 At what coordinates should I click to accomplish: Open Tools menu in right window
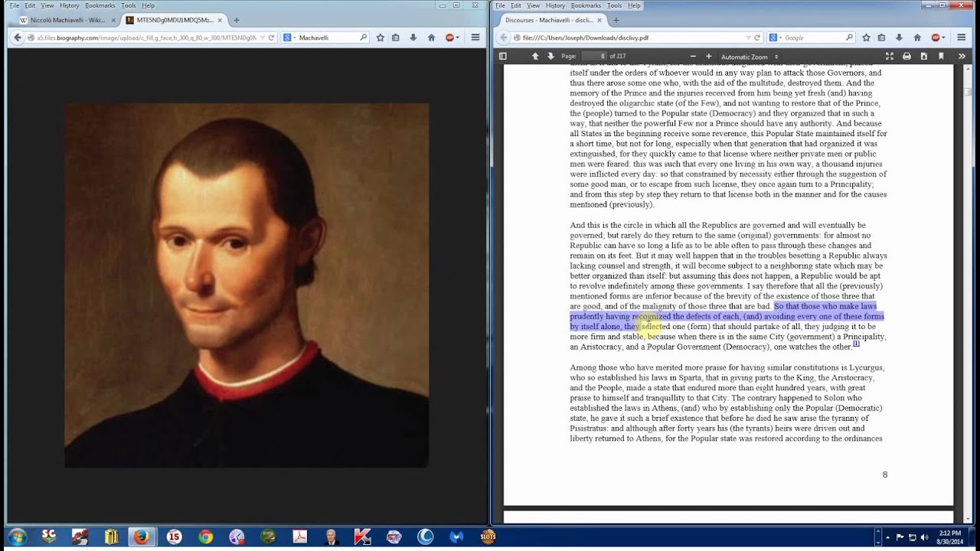point(614,5)
